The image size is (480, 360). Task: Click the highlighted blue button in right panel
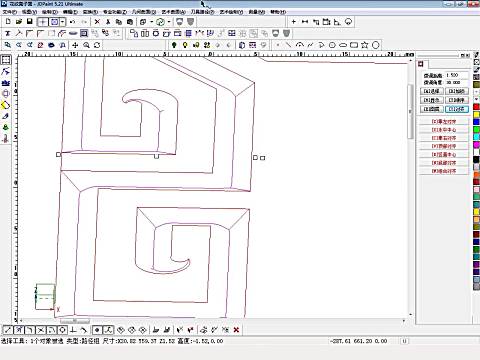tap(457, 109)
